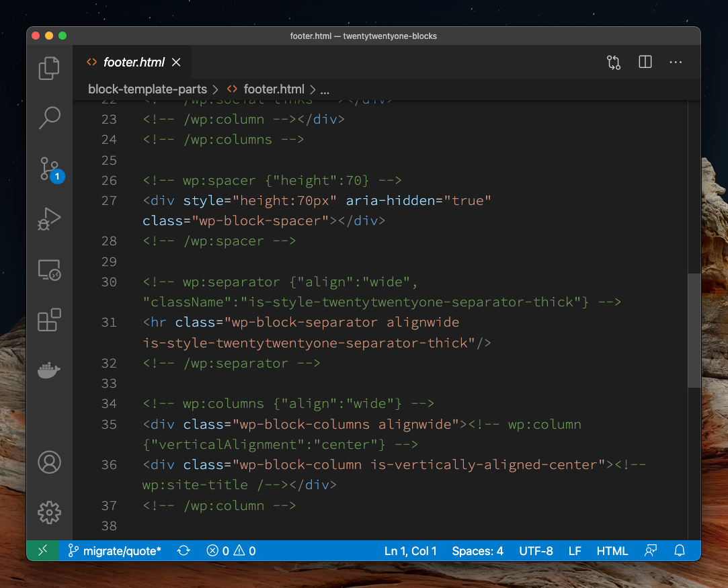The image size is (728, 588).
Task: Open the Manage settings gear
Action: click(49, 513)
